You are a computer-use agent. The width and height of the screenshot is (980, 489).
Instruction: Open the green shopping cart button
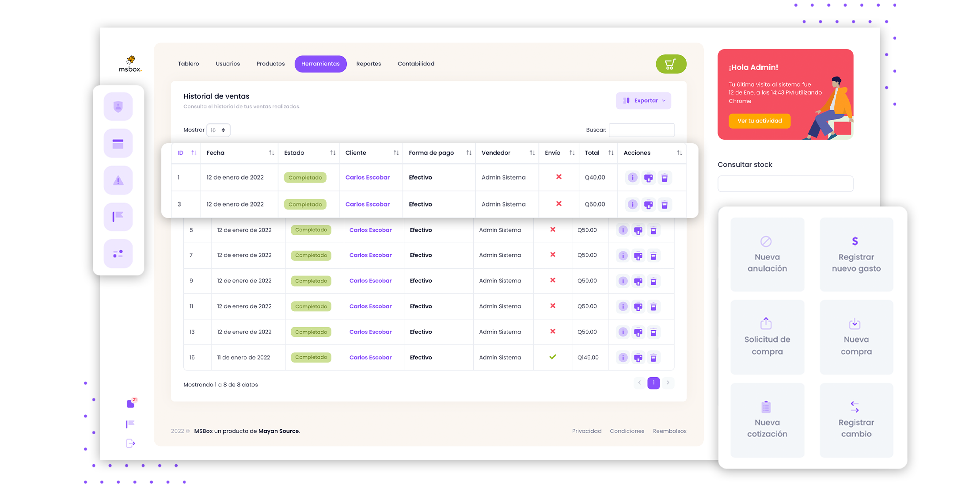click(670, 64)
